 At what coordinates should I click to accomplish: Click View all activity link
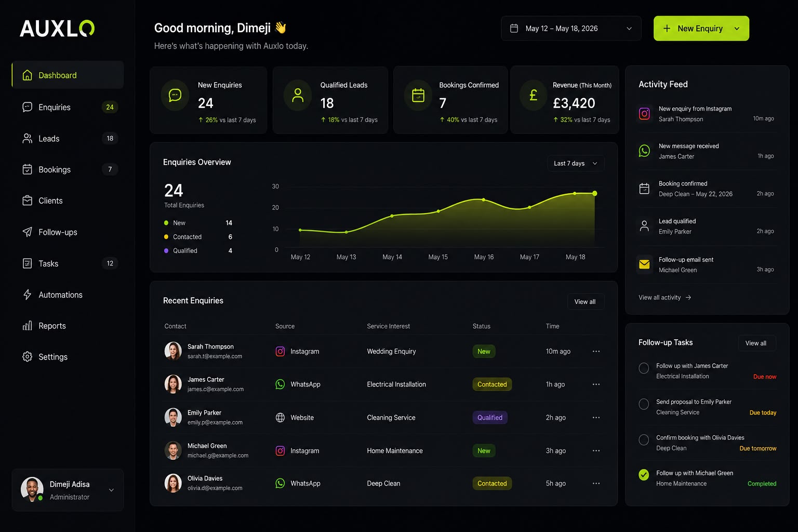point(664,298)
